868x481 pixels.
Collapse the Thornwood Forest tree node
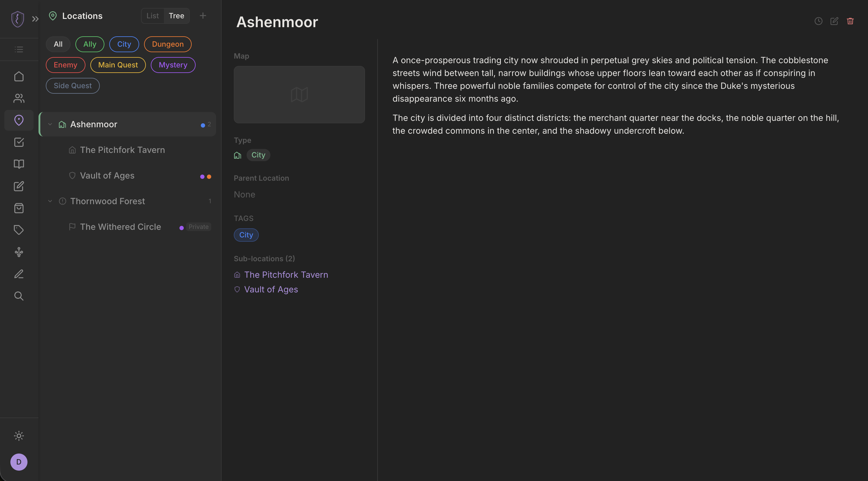coord(50,201)
